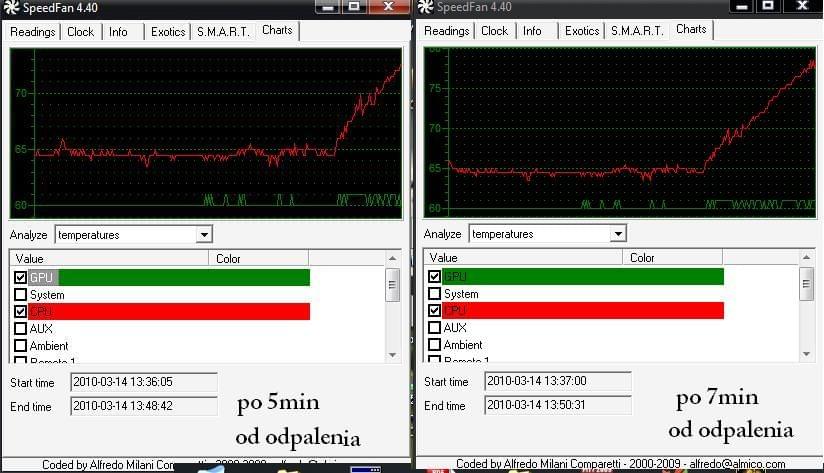The height and width of the screenshot is (473, 824).
Task: Open the S.M.A.R.T. tab in left window
Action: click(x=223, y=32)
